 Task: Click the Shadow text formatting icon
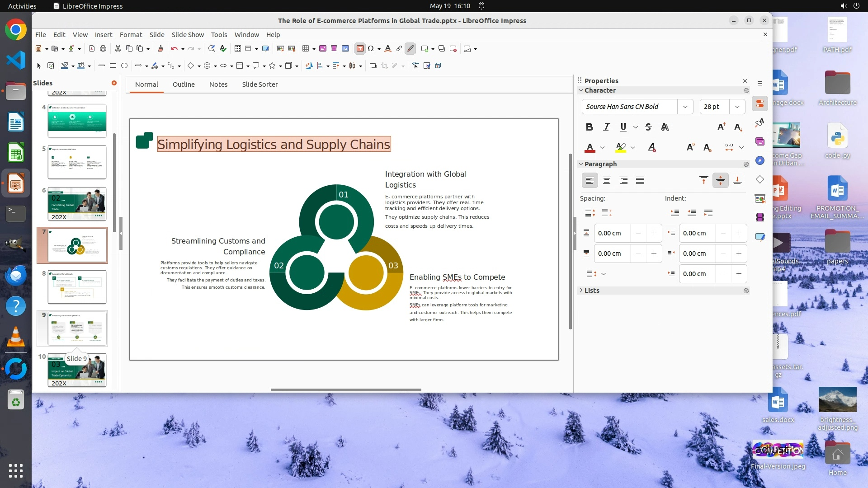point(665,127)
